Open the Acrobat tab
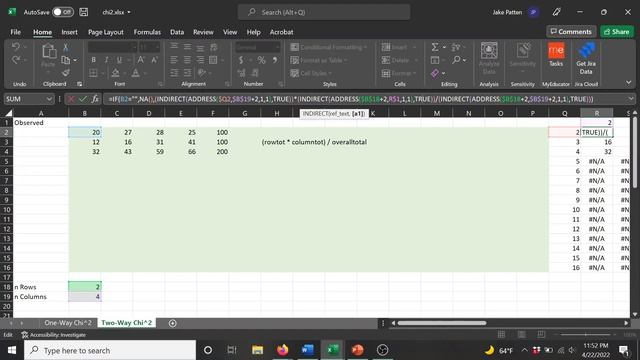 pos(281,32)
